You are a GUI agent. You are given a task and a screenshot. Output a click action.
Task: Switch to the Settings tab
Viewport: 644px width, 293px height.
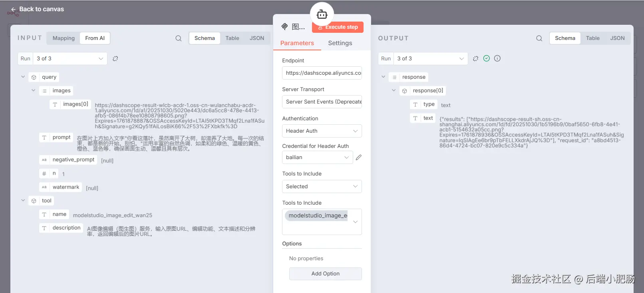[340, 43]
